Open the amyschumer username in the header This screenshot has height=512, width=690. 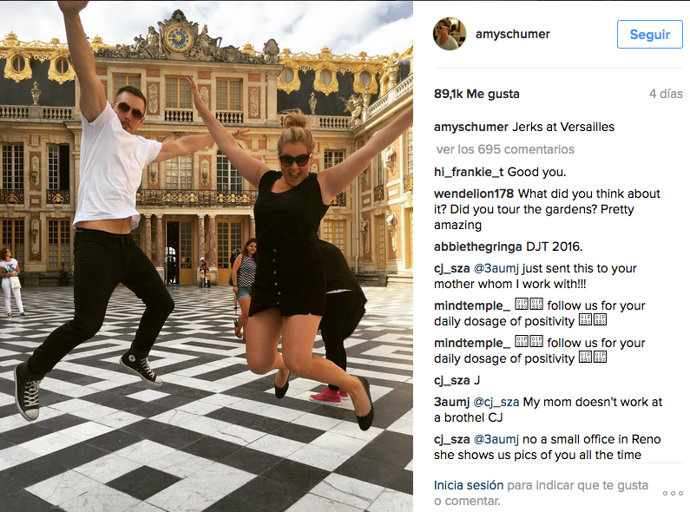(512, 34)
